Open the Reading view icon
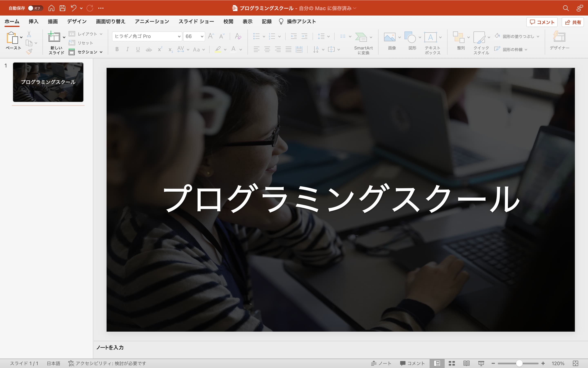The width and height of the screenshot is (588, 368). (x=466, y=363)
